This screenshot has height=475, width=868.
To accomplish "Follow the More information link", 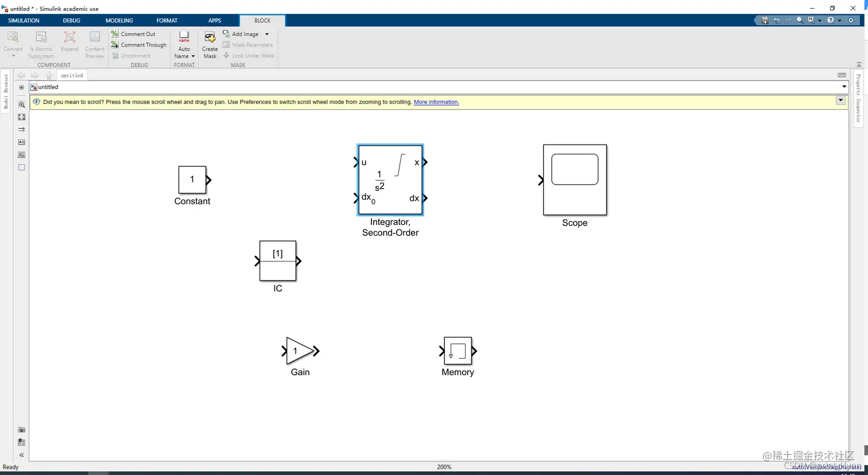I will pos(436,102).
